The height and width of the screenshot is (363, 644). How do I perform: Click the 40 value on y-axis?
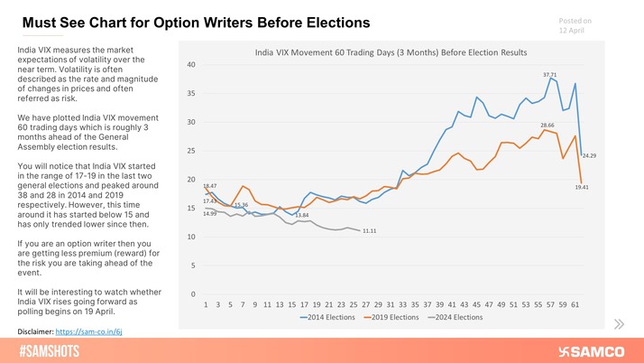pyautogui.click(x=192, y=65)
